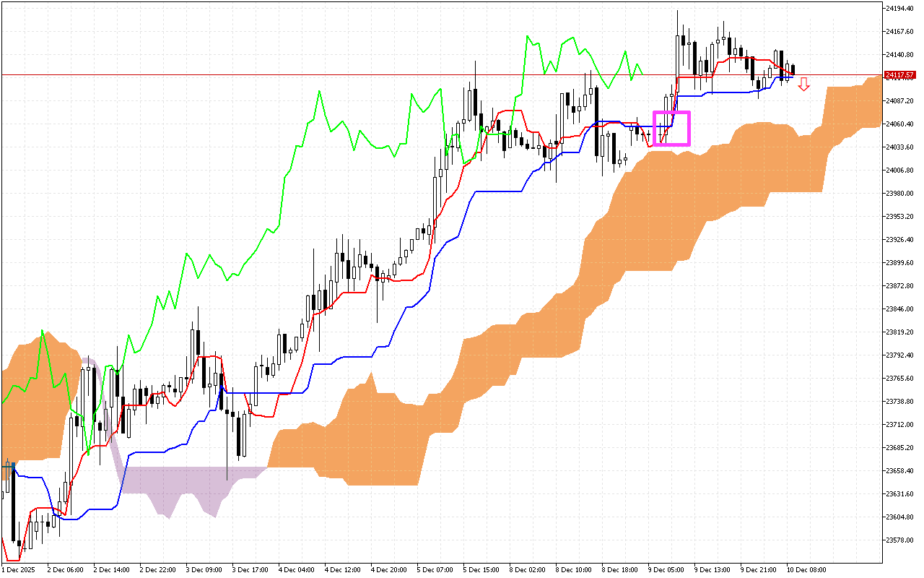The image size is (924, 578).
Task: Click the red down arrow marker
Action: point(803,85)
